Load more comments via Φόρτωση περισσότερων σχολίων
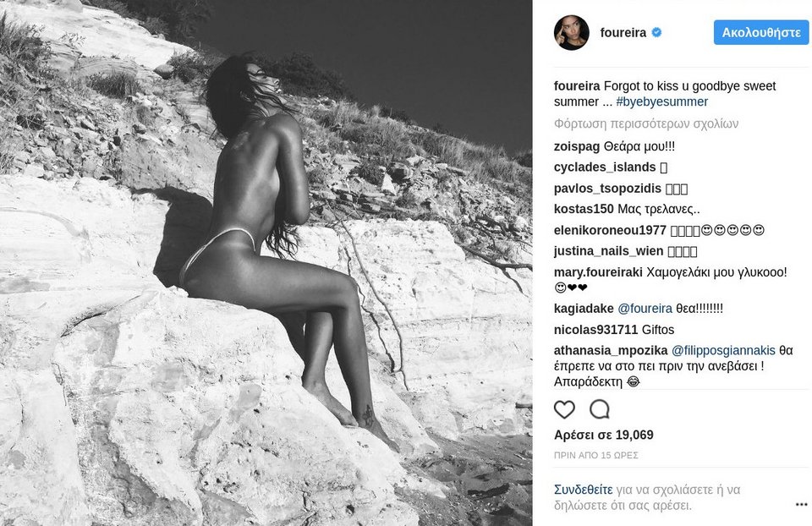This screenshot has height=526, width=812. pyautogui.click(x=646, y=123)
